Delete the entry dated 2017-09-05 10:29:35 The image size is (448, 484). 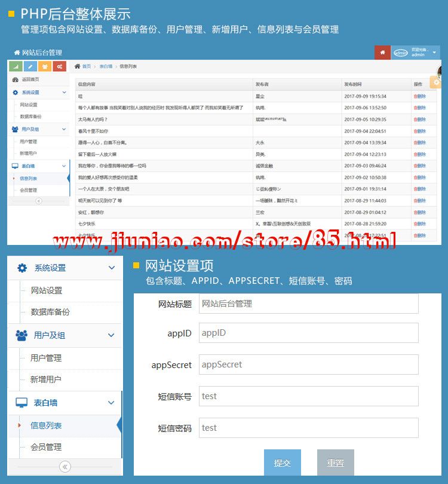tap(419, 120)
